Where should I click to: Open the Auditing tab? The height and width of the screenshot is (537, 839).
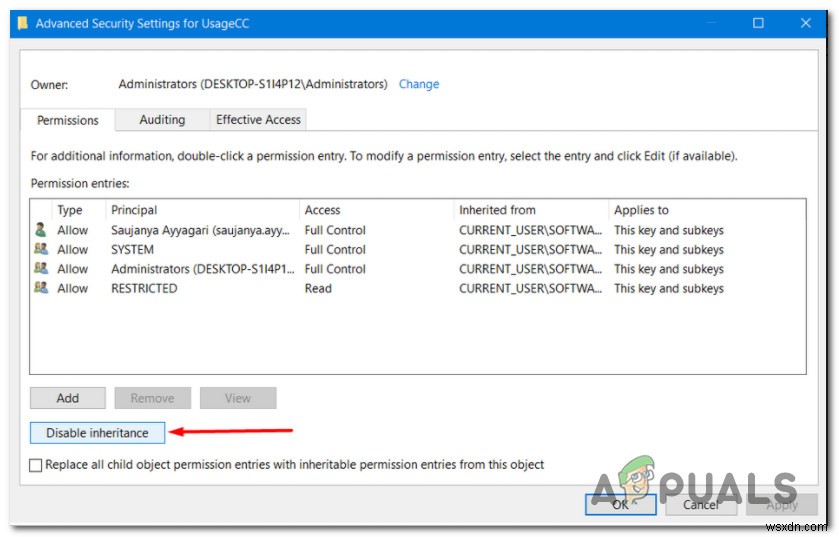pos(162,120)
